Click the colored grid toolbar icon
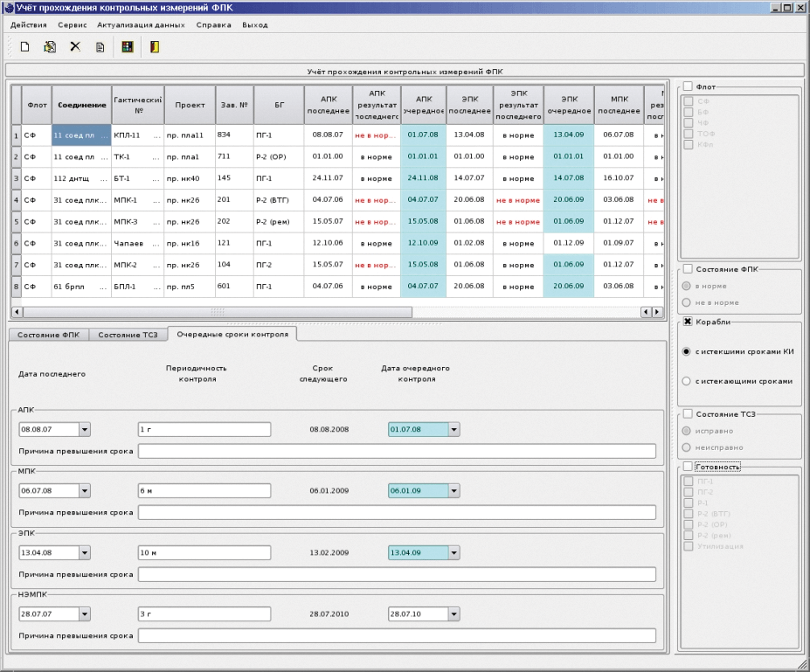 [127, 47]
